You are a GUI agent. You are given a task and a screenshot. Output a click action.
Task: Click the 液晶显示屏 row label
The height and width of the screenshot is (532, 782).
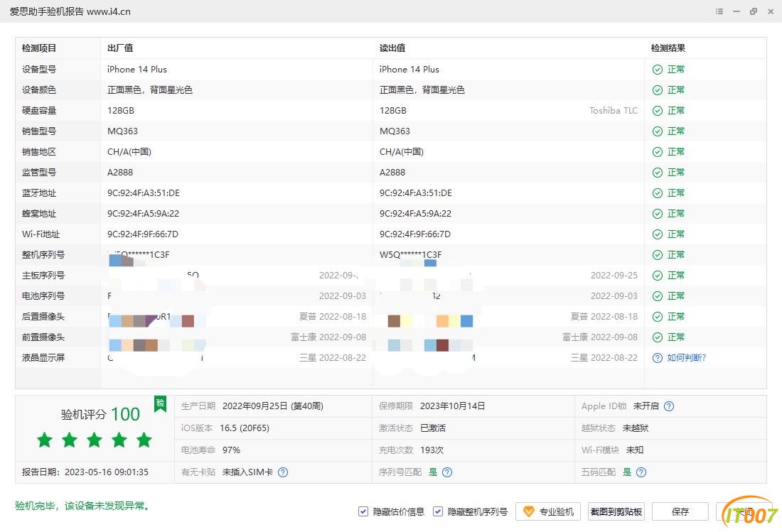[43, 358]
